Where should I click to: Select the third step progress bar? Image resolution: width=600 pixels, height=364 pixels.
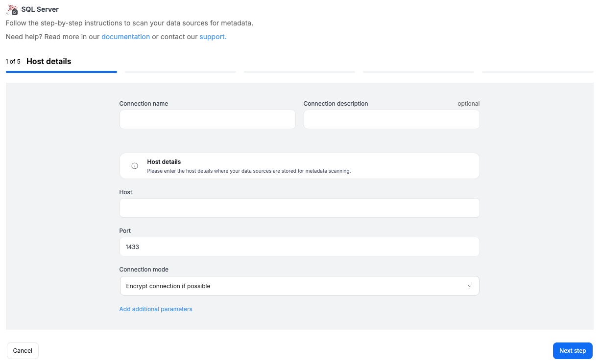[299, 72]
